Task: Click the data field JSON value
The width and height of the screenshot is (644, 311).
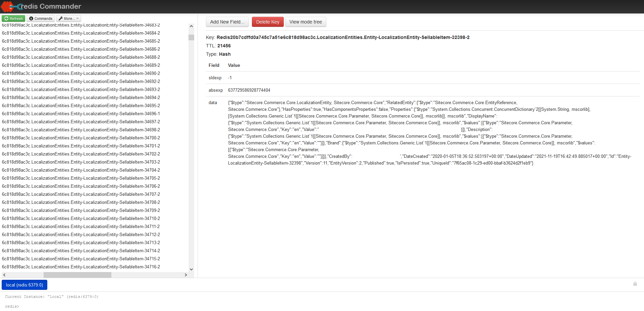Action: pos(430,133)
